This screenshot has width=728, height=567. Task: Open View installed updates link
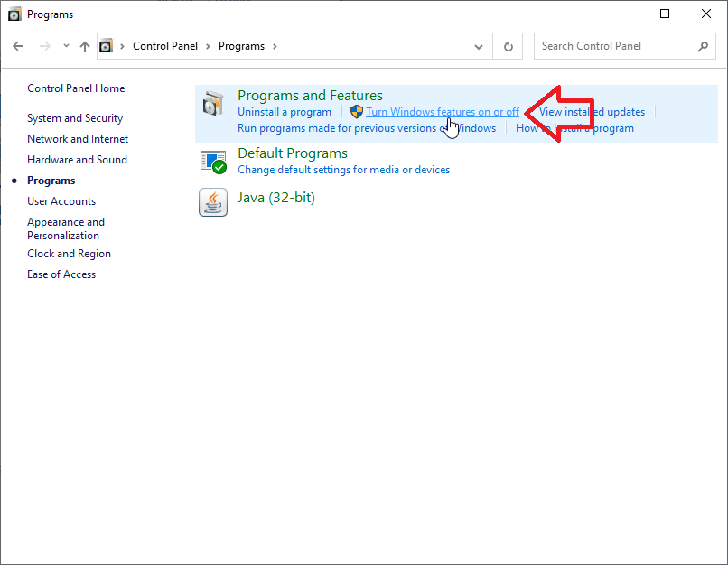pyautogui.click(x=592, y=112)
